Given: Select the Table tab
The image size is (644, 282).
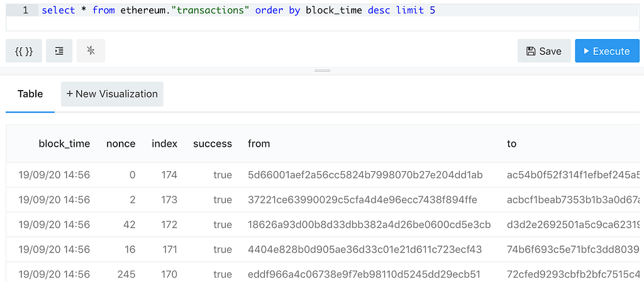Looking at the screenshot, I should click(x=30, y=94).
